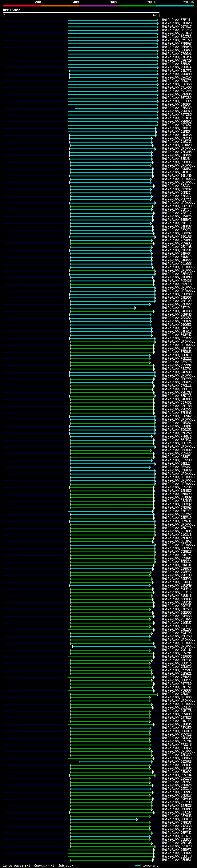Viewport: 197px width, 868px height.
Task: Click the cyan ~100% identity legend segment
Action: point(175,6)
